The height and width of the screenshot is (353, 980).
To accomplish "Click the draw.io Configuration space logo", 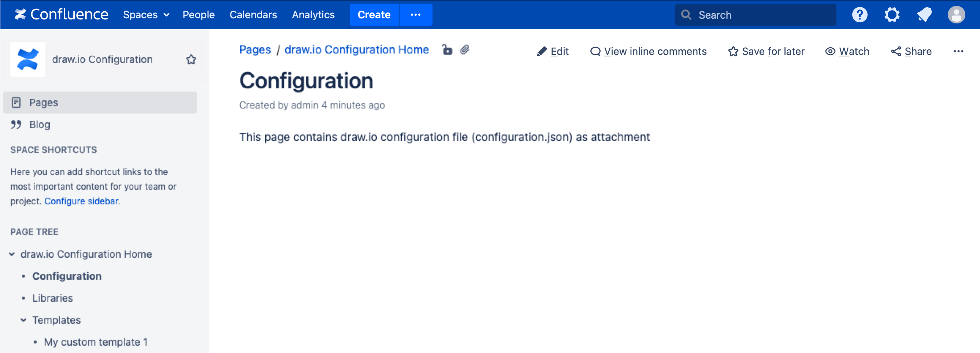I will pos(27,59).
